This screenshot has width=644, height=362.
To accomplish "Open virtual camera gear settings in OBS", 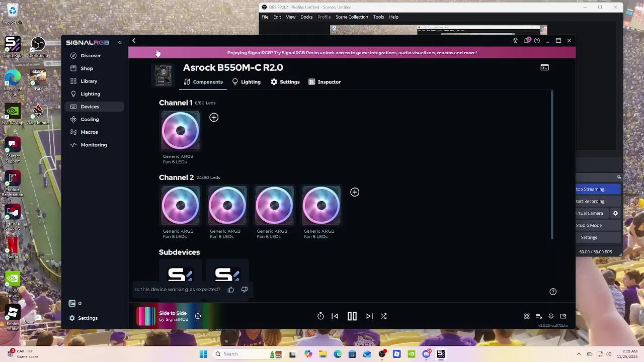I will [615, 214].
